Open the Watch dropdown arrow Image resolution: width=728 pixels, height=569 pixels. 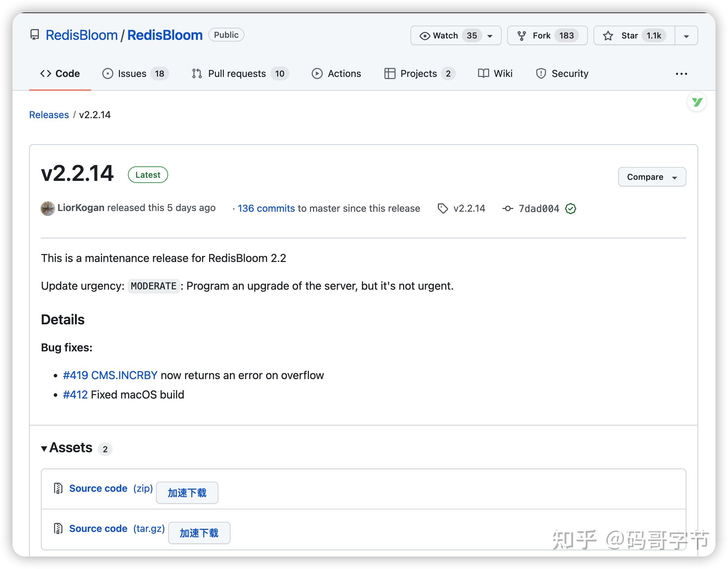click(x=489, y=35)
